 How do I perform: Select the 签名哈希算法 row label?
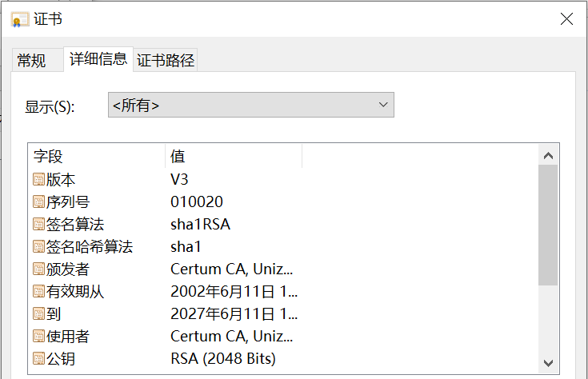pyautogui.click(x=90, y=246)
